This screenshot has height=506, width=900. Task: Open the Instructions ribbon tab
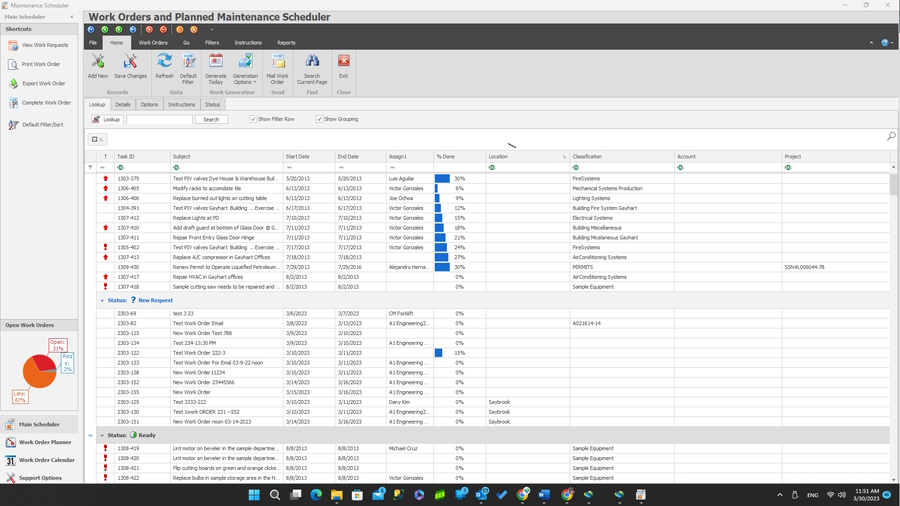coord(248,42)
